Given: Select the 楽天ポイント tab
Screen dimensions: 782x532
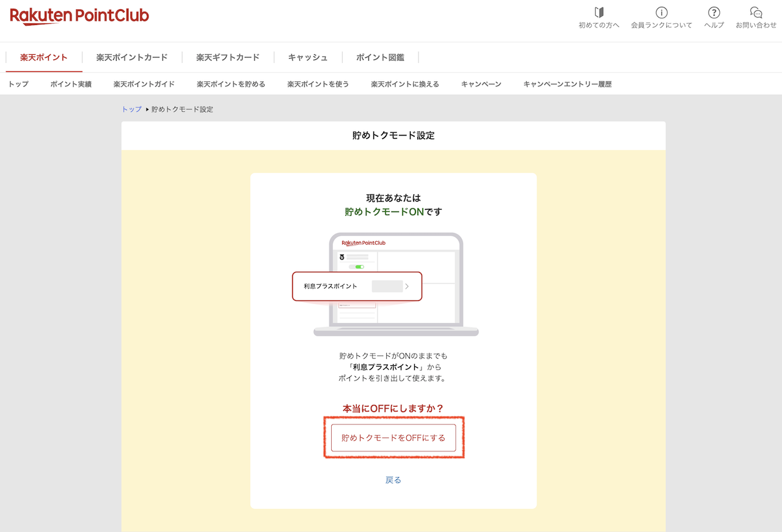Looking at the screenshot, I should (43, 57).
